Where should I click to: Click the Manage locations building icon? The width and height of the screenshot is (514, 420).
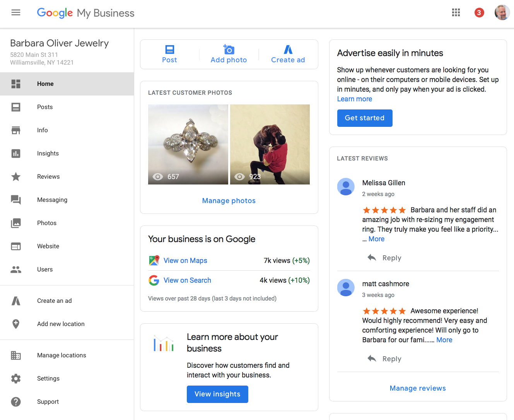[x=16, y=355]
